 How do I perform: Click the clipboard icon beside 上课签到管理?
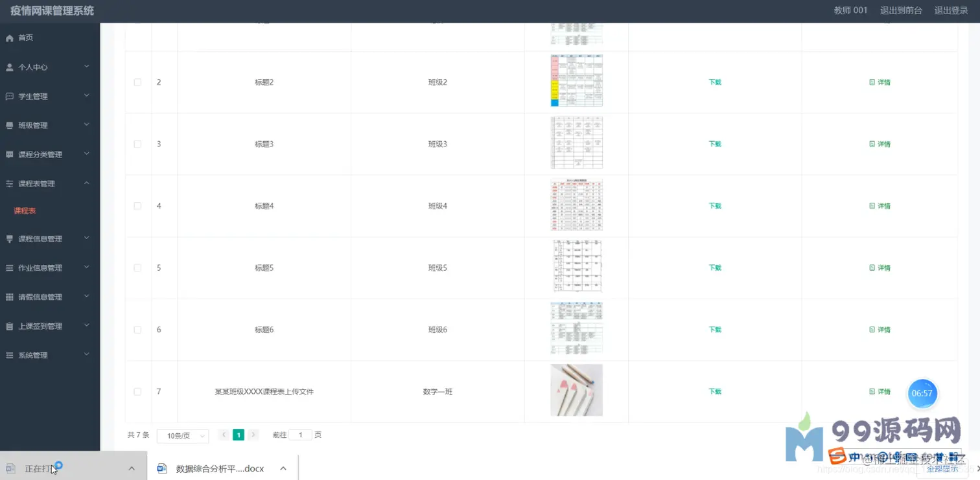(x=9, y=326)
